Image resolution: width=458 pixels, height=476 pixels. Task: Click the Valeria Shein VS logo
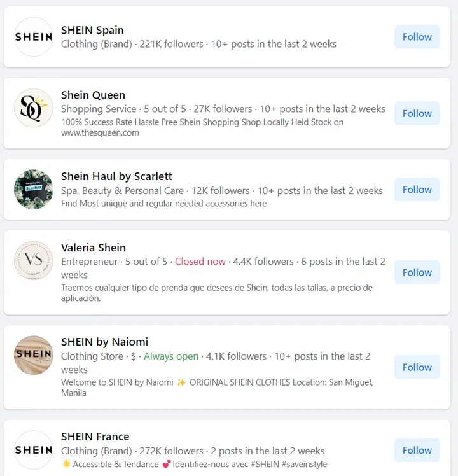(x=33, y=261)
